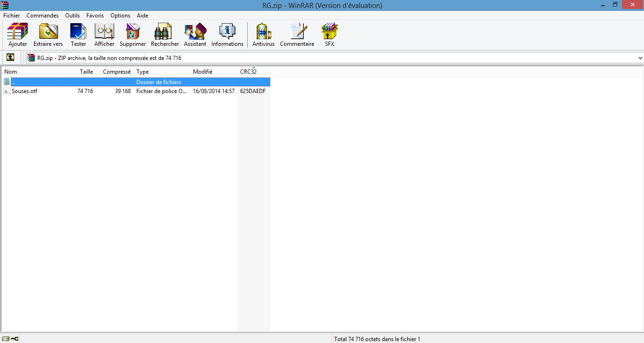Open the Afficher file viewer icon
The height and width of the screenshot is (343, 644).
click(x=104, y=32)
